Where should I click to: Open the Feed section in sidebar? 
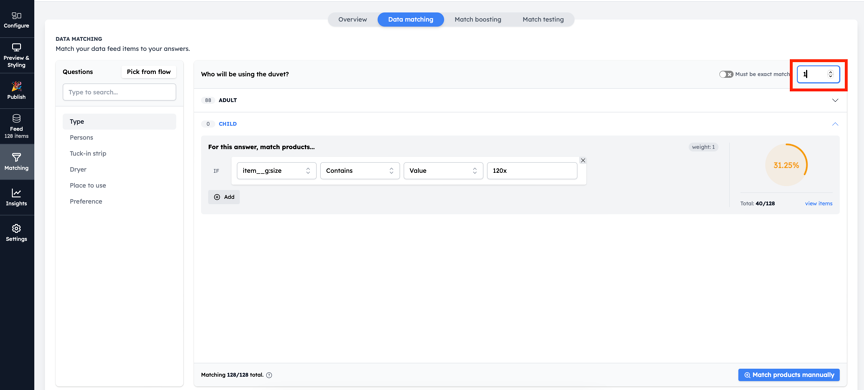point(17,126)
